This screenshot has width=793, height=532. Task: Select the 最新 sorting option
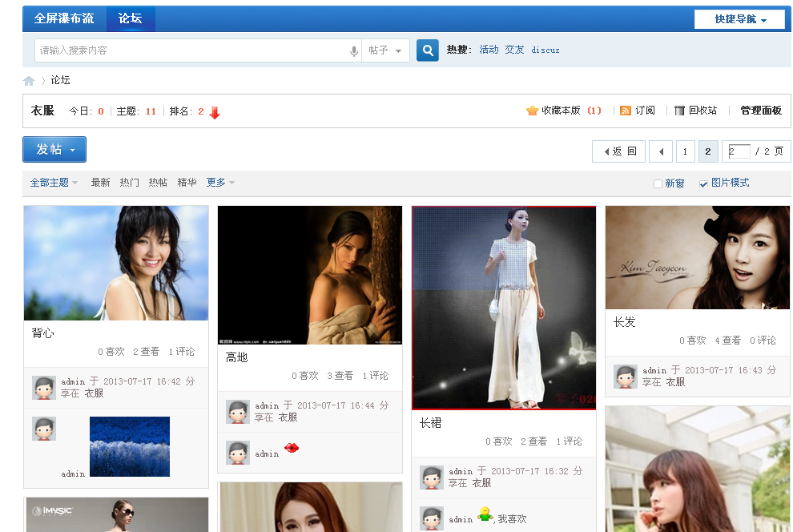pos(99,183)
